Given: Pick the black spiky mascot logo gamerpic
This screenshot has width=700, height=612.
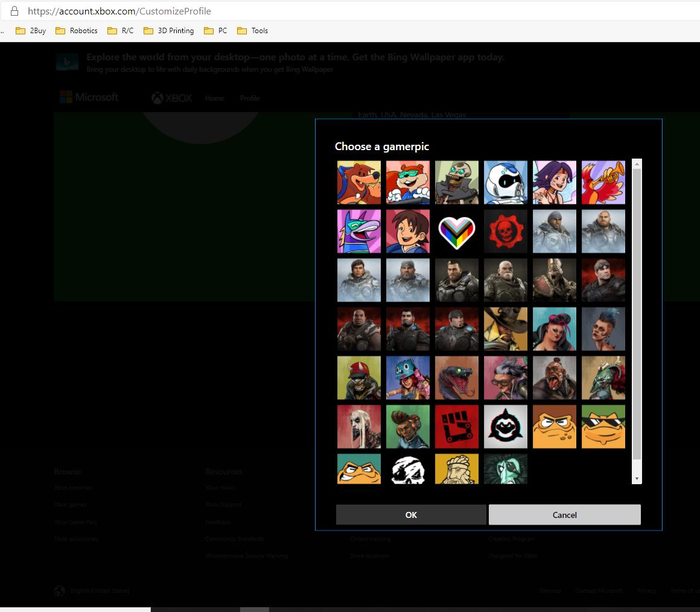Looking at the screenshot, I should tap(505, 426).
